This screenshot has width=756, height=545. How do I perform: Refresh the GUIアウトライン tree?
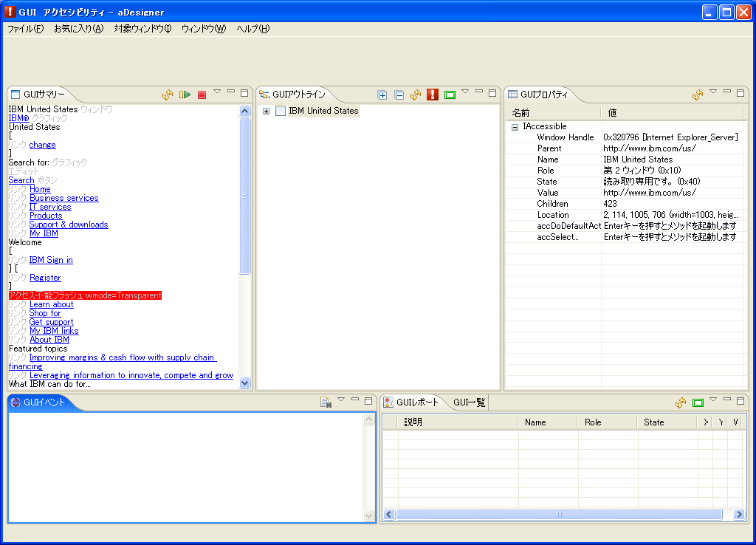(416, 95)
